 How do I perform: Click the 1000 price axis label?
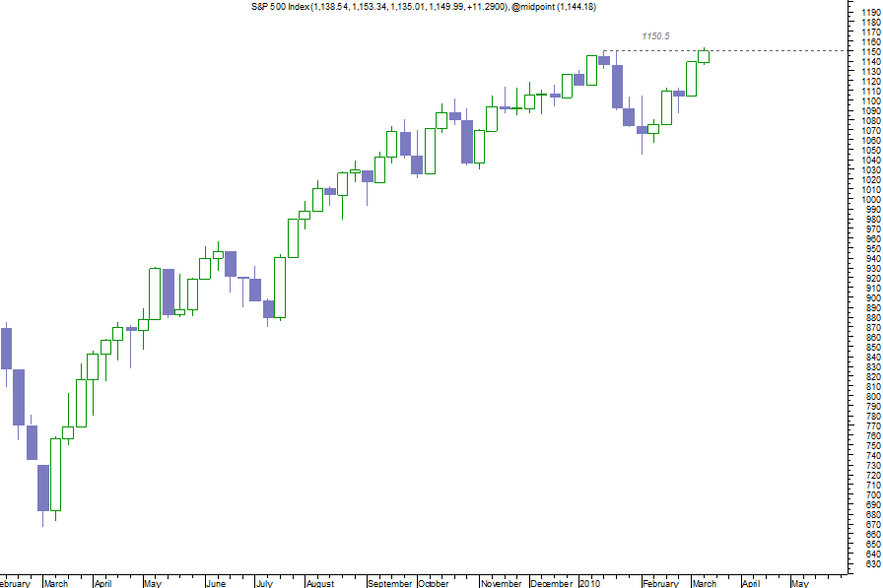click(x=871, y=200)
